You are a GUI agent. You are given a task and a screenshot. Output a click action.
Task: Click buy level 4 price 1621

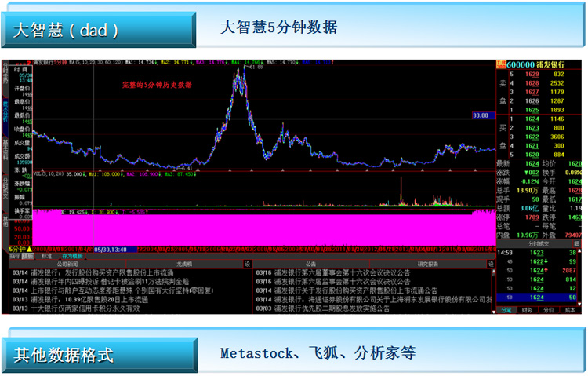pos(532,146)
